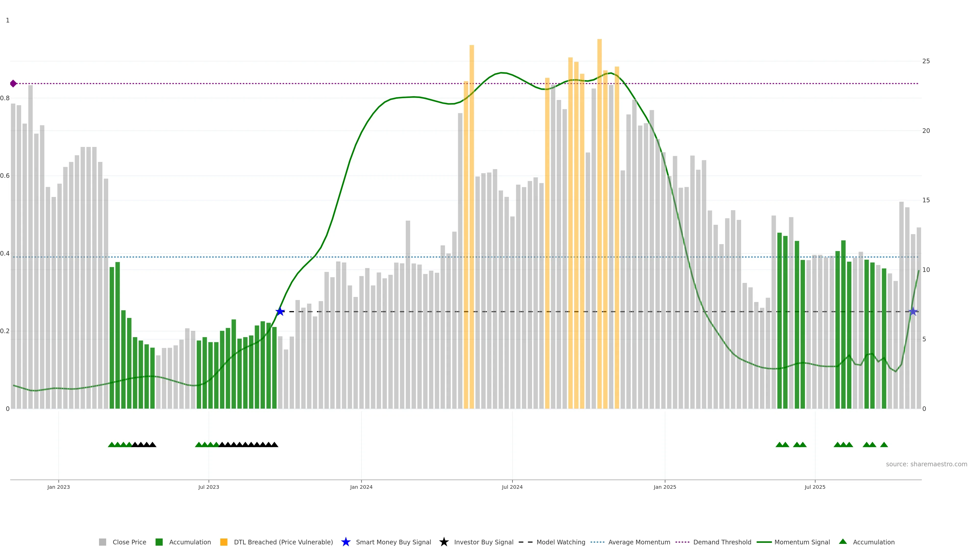Click the last green accumulation triangle near Jul 2025
Image resolution: width=980 pixels, height=551 pixels.
point(884,445)
